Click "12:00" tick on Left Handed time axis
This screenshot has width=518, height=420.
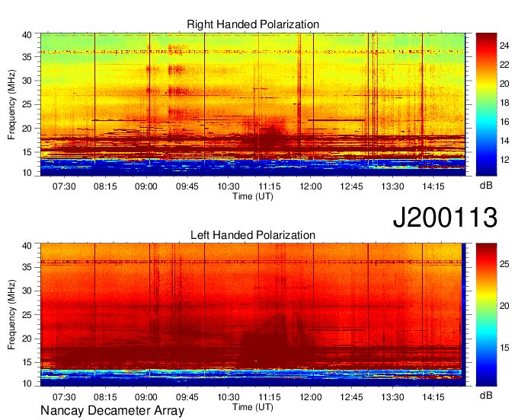point(311,397)
